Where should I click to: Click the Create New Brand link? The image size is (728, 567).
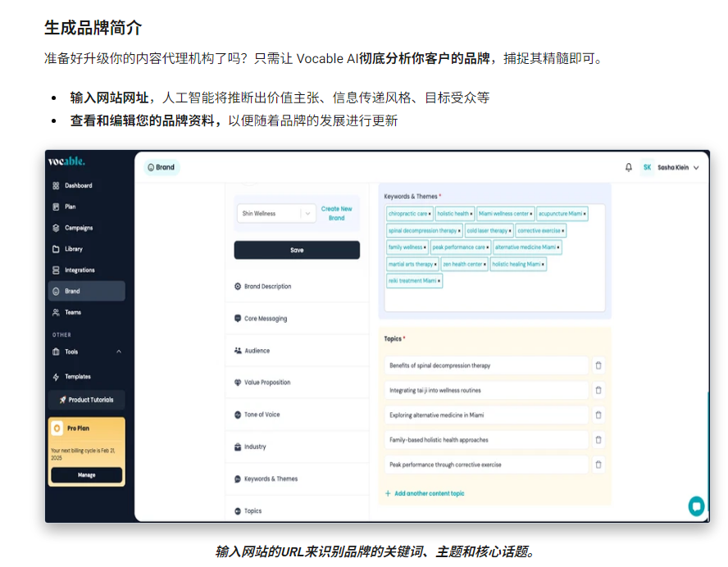pyautogui.click(x=336, y=213)
